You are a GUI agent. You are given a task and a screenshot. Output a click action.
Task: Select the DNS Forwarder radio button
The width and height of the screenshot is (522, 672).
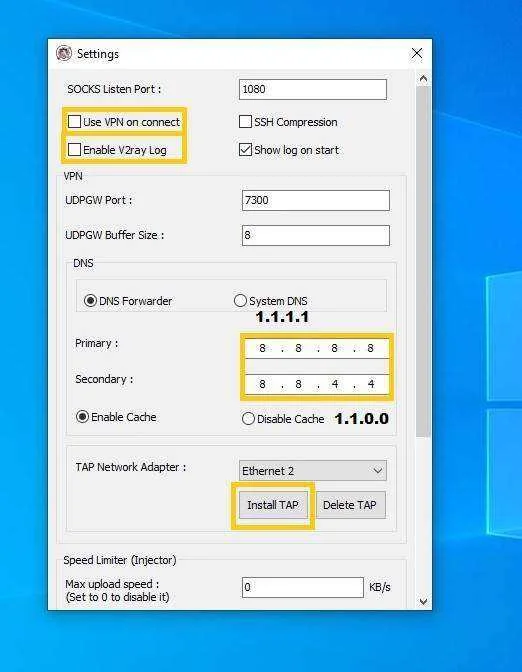coord(90,301)
